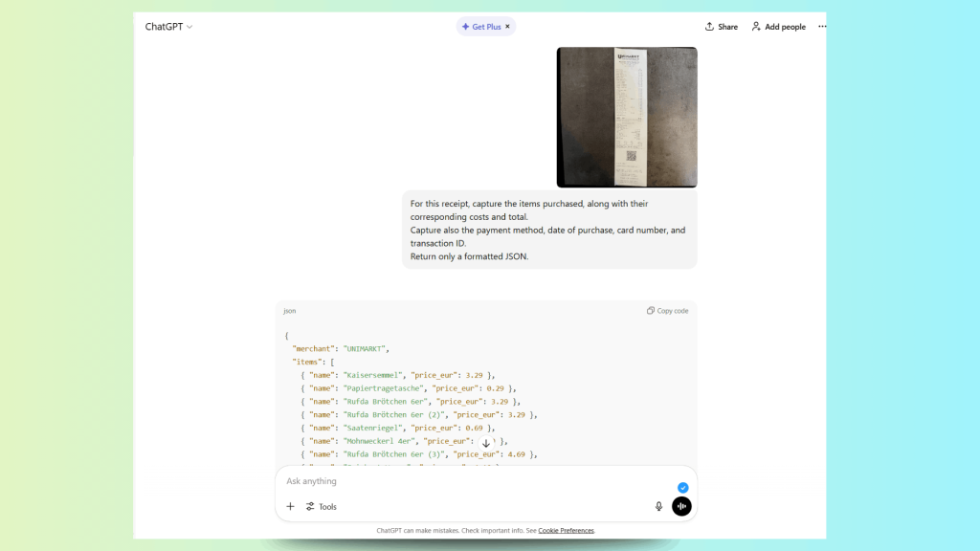Open the uploaded receipt image thumbnail
The image size is (980, 551).
627,117
